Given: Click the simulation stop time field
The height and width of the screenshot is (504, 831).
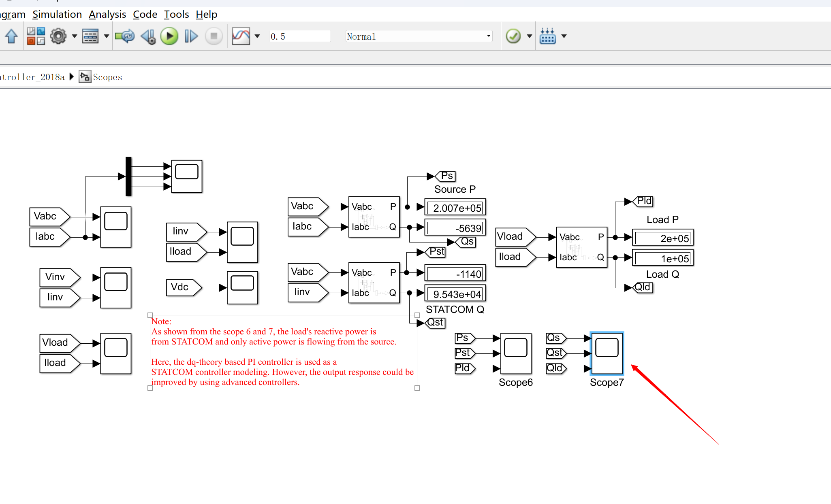Looking at the screenshot, I should (x=300, y=36).
